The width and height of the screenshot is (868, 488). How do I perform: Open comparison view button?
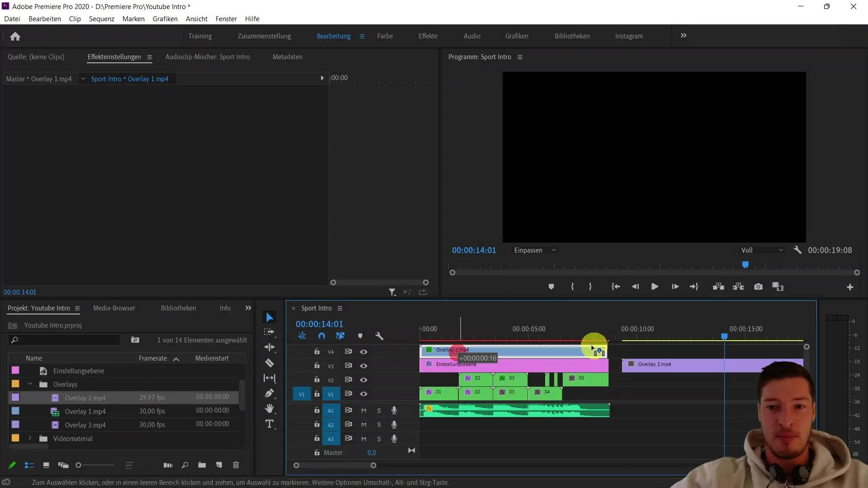pyautogui.click(x=778, y=287)
